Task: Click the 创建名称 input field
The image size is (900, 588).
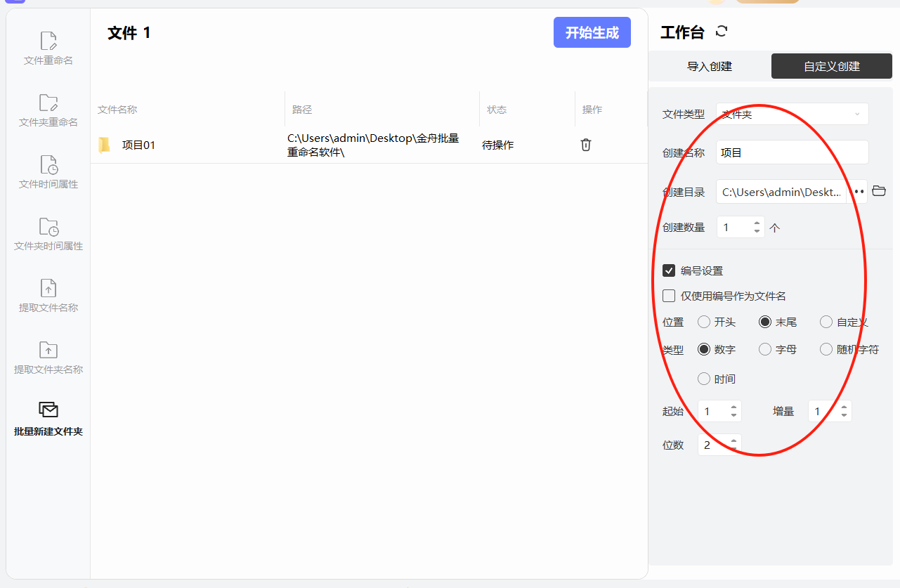Action: click(793, 152)
